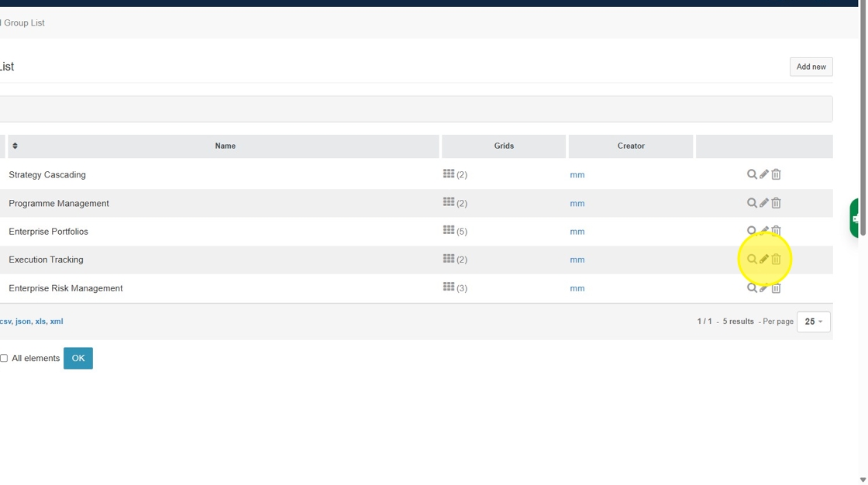
Task: View the Enterprise Risk Management group
Action: coord(751,288)
